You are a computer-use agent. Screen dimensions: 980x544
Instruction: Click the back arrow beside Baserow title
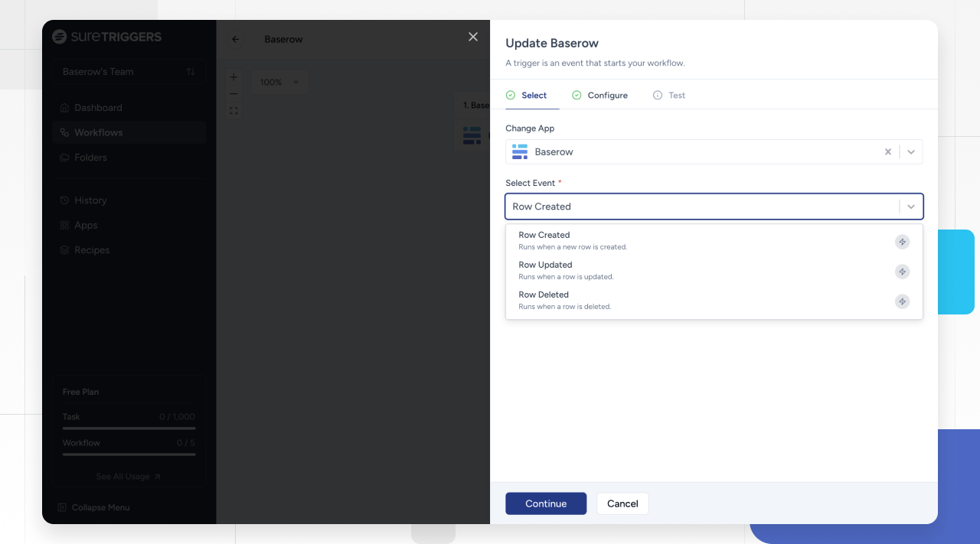click(235, 39)
